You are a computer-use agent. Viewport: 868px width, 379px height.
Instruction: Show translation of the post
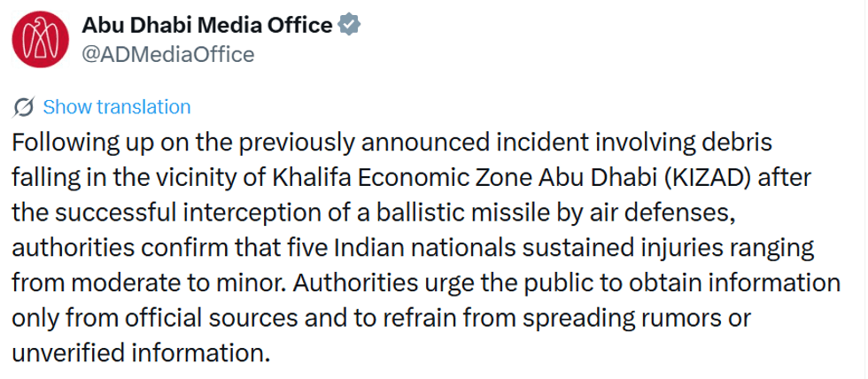[x=116, y=107]
